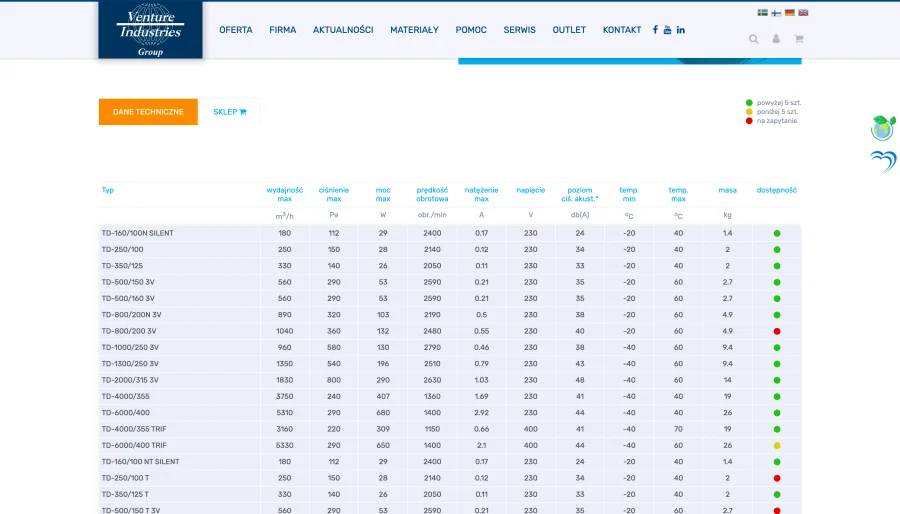This screenshot has width=900, height=514.
Task: Click the na zapytanie legend entry
Action: 771,121
